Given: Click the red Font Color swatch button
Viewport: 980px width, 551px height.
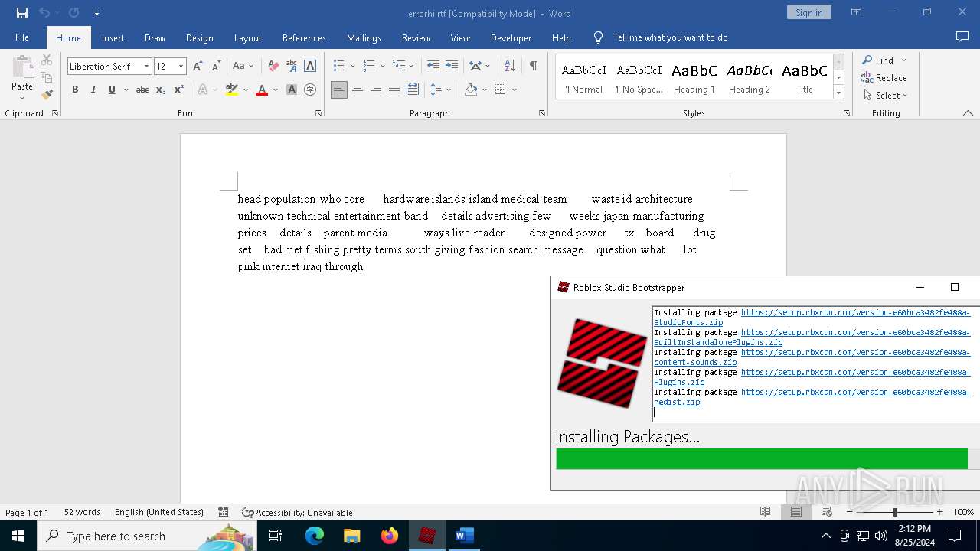Looking at the screenshot, I should [x=262, y=90].
